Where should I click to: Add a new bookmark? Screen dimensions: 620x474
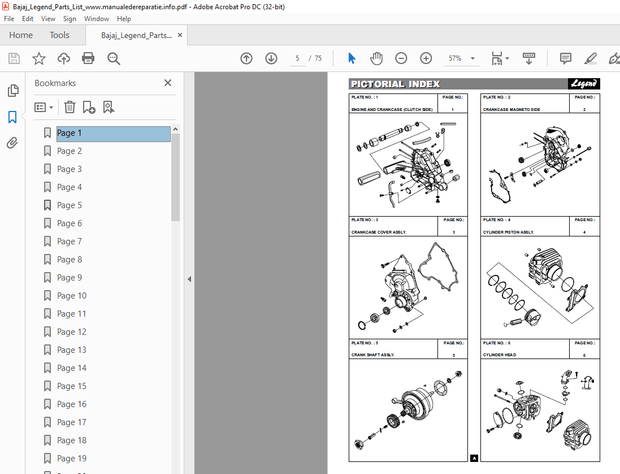coord(89,107)
